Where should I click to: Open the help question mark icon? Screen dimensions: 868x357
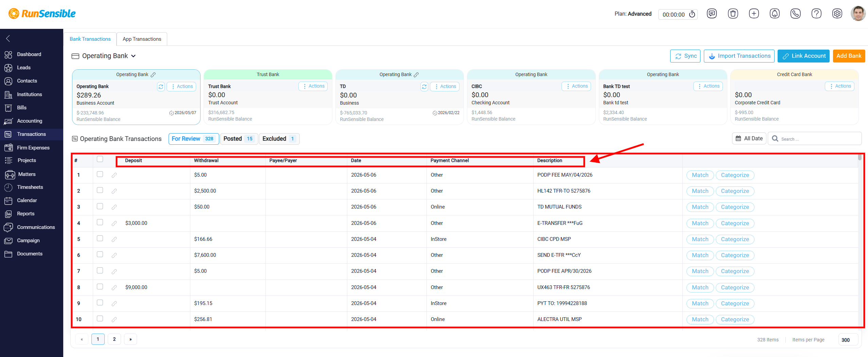[816, 14]
